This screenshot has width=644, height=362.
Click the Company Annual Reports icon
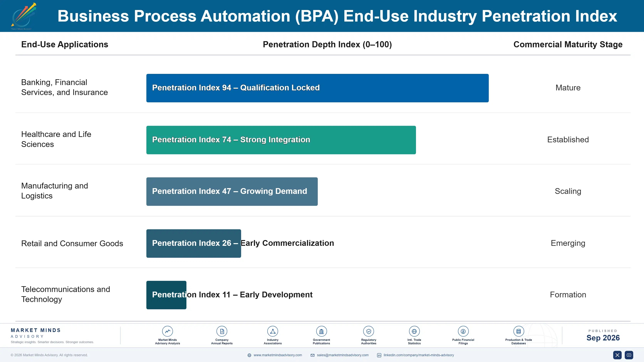222,331
